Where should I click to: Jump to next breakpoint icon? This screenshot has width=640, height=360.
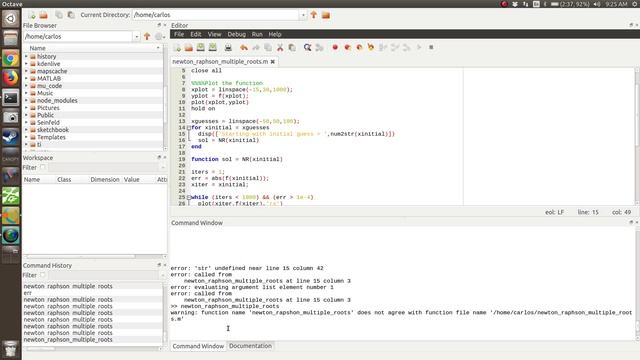point(347,47)
